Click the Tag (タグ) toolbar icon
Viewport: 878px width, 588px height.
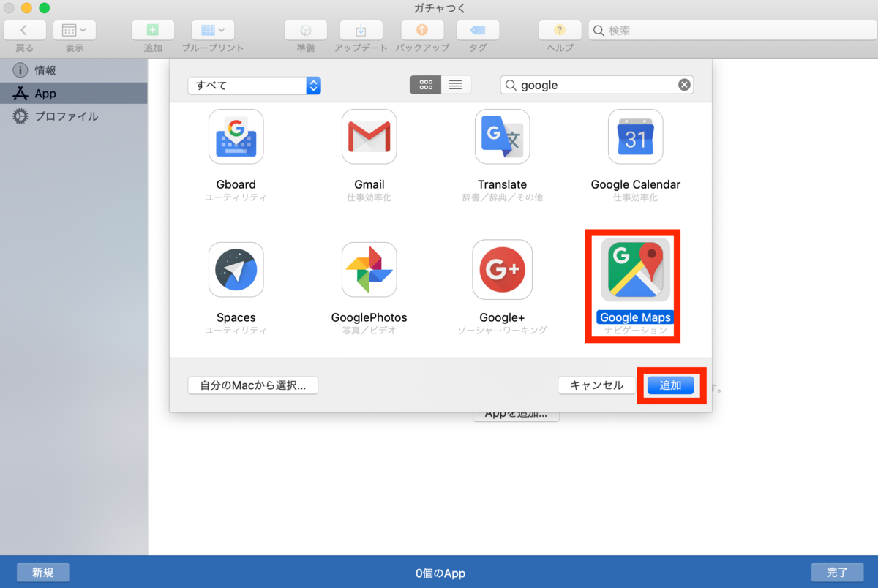pos(478,30)
